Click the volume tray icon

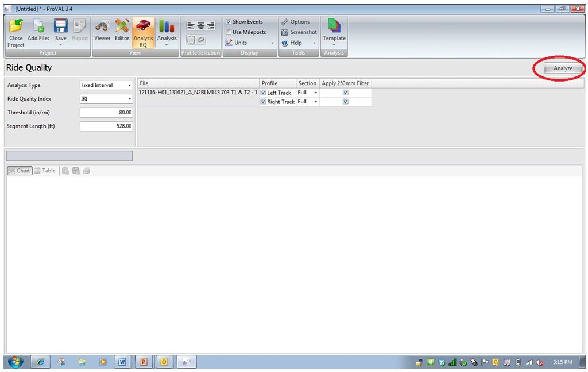(x=540, y=362)
